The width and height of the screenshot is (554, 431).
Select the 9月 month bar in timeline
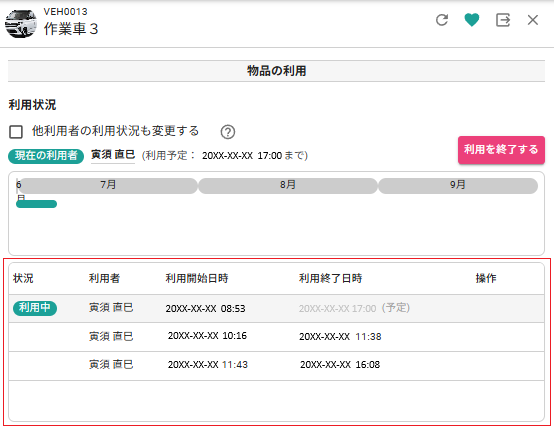coord(458,185)
